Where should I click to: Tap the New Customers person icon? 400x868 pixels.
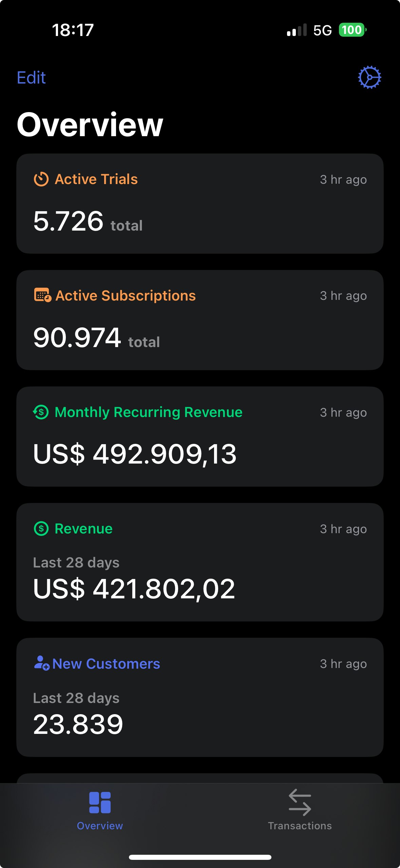click(42, 663)
